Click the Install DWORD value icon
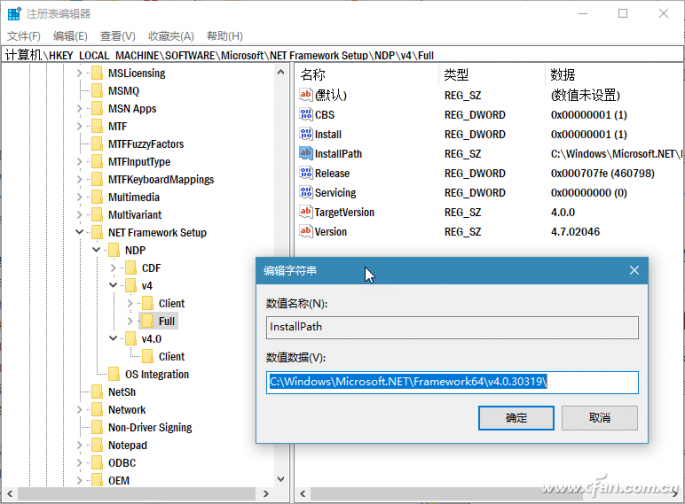Viewport: 685px width, 504px height. [306, 134]
